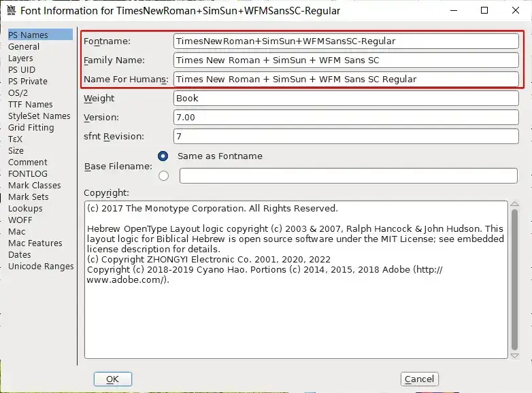Go to the Unicode Ranges section
Image resolution: width=532 pixels, height=393 pixels.
(41, 266)
